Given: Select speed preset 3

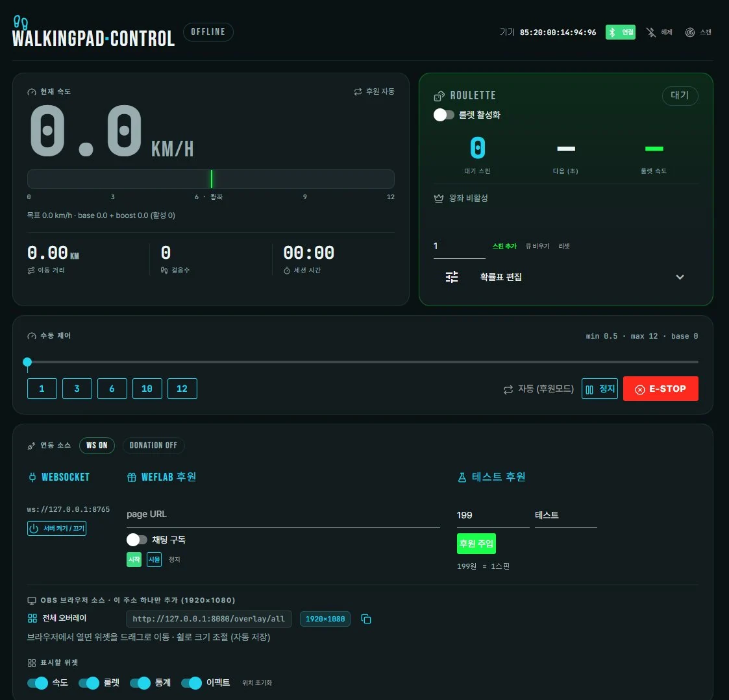Looking at the screenshot, I should pos(77,389).
